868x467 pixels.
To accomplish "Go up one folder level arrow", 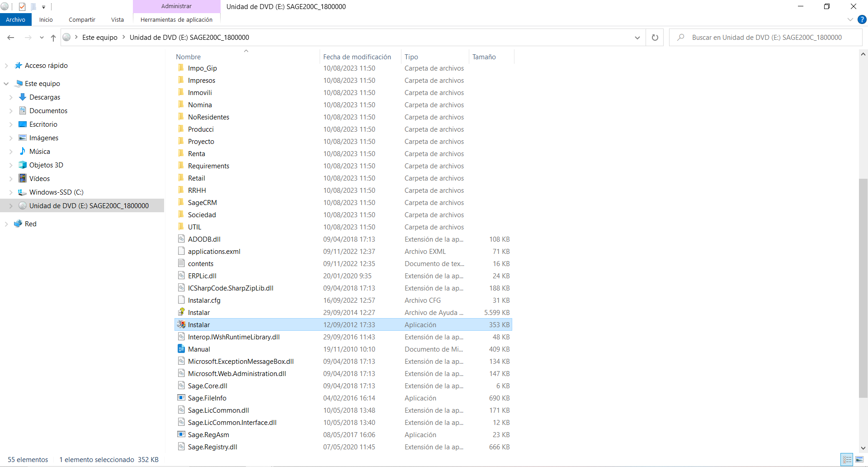I will pos(53,38).
